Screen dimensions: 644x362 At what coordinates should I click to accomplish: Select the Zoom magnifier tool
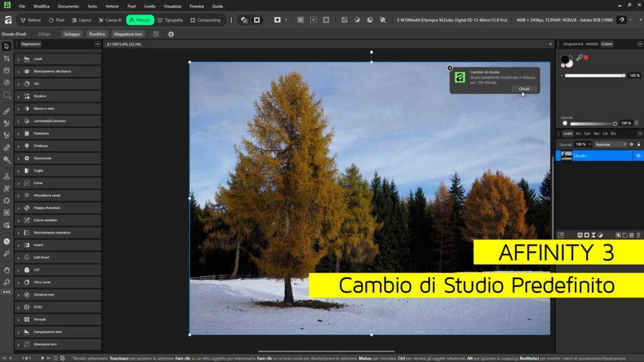coord(7,282)
